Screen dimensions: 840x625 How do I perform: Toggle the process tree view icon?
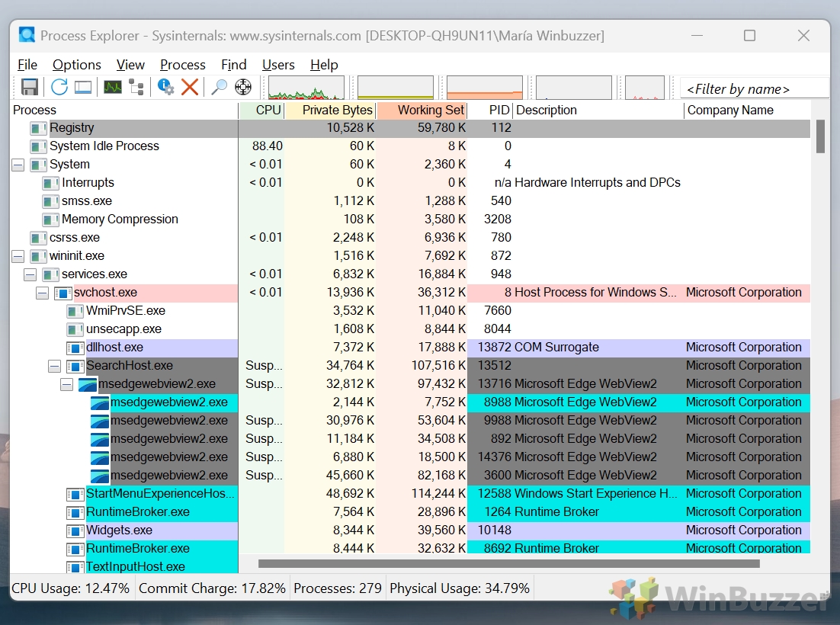(x=136, y=87)
